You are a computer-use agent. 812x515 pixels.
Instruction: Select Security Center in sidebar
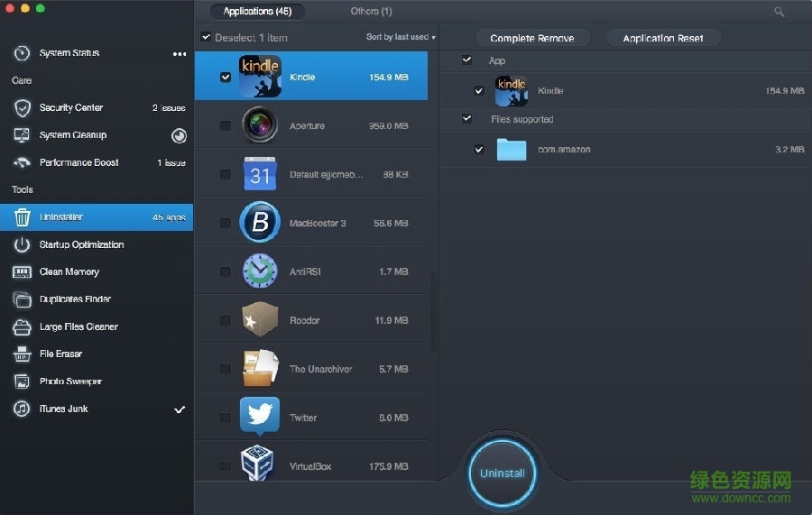point(97,107)
